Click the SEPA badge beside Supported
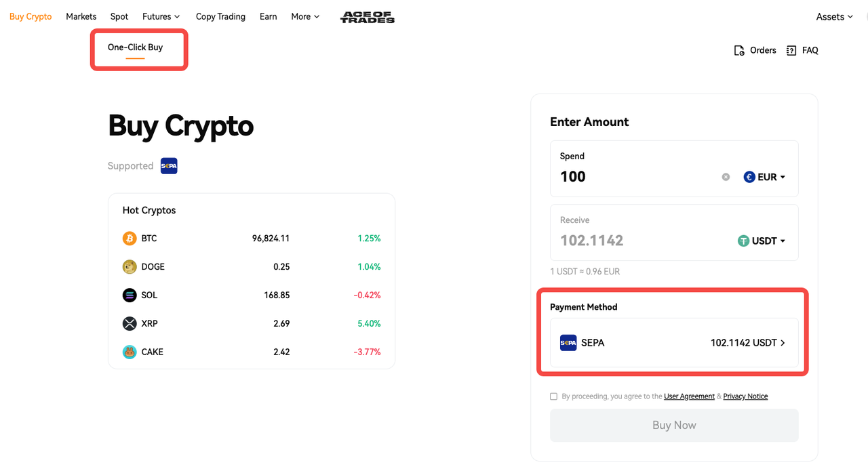This screenshot has height=471, width=868. [x=169, y=166]
